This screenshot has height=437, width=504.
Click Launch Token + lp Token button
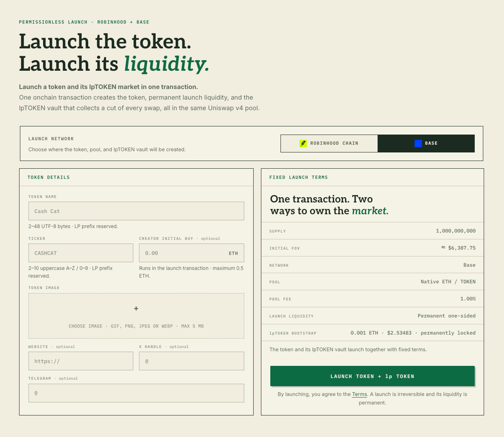click(x=372, y=376)
